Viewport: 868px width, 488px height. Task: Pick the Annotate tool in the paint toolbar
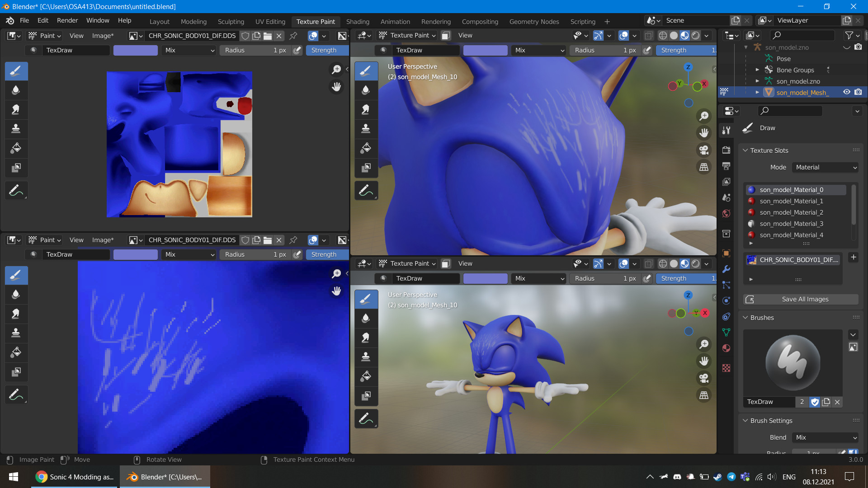pyautogui.click(x=16, y=190)
